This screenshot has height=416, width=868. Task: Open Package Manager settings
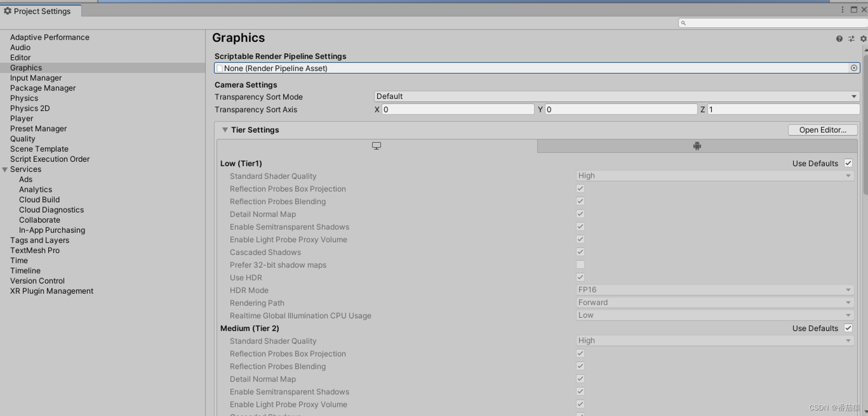click(43, 88)
